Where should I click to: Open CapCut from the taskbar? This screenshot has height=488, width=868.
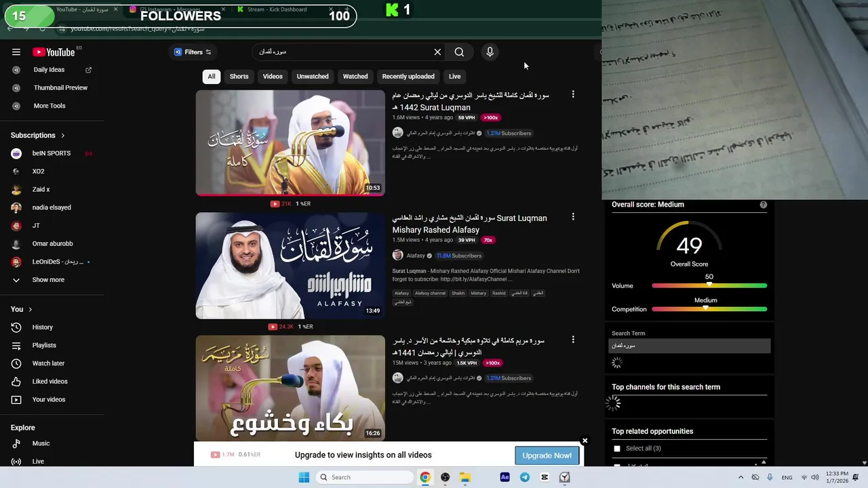point(545,477)
